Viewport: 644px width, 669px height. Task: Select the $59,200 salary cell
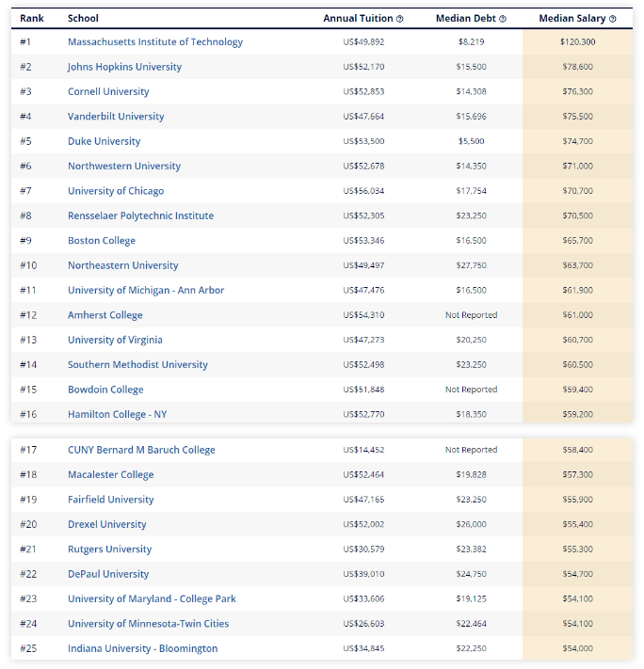pyautogui.click(x=577, y=414)
